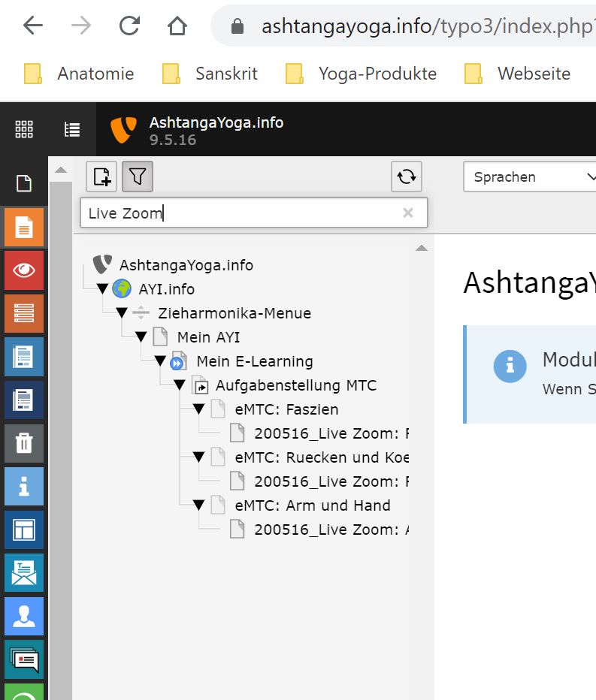Go back with browser back arrow

point(32,26)
